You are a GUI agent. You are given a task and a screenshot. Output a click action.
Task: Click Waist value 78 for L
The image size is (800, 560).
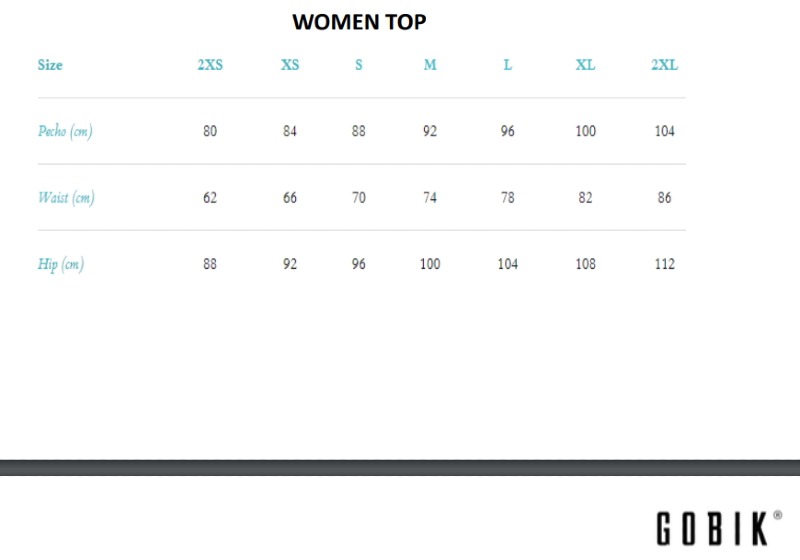[x=508, y=197]
